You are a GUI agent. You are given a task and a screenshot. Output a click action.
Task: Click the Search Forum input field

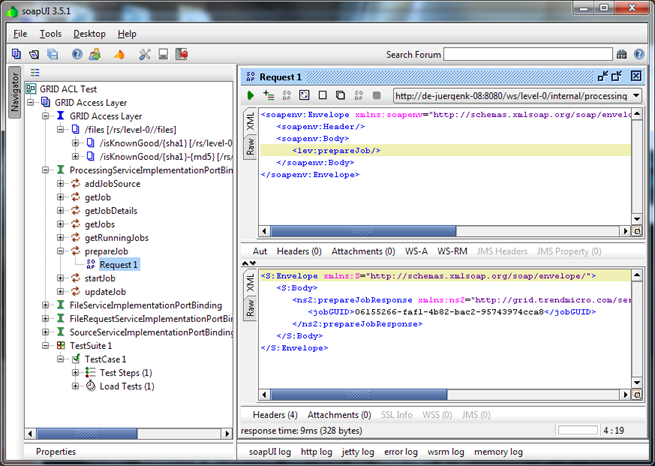tap(527, 54)
